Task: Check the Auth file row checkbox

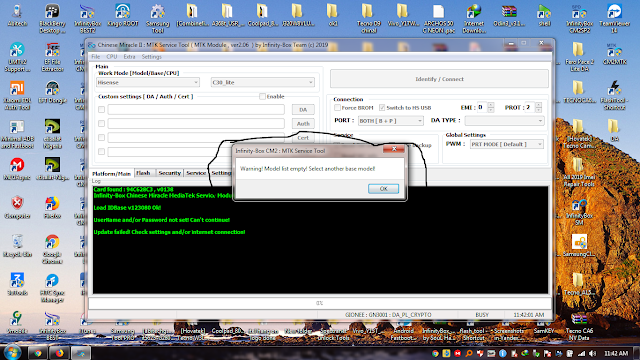Action: (101, 123)
